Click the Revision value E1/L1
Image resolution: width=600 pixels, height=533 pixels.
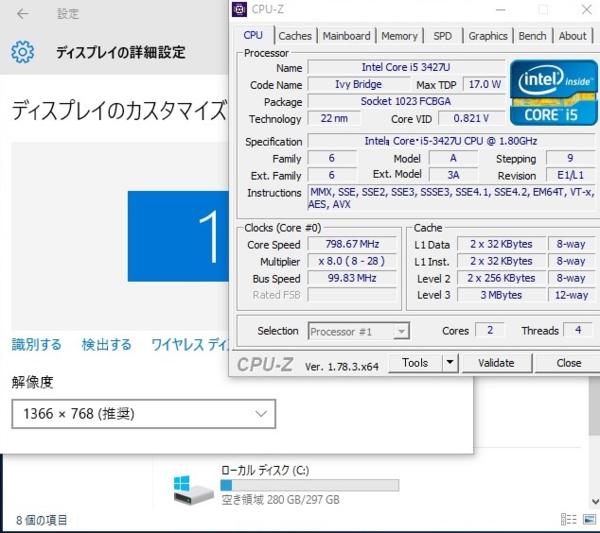[571, 175]
